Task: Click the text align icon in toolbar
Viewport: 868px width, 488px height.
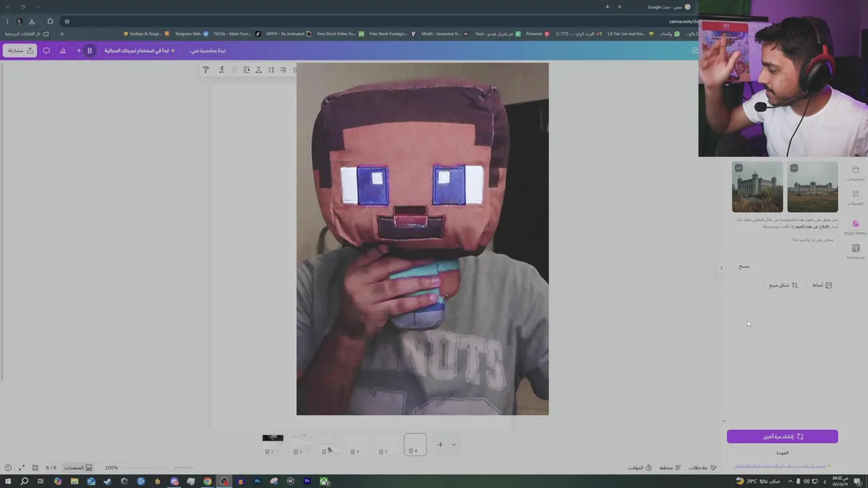Action: click(x=283, y=70)
